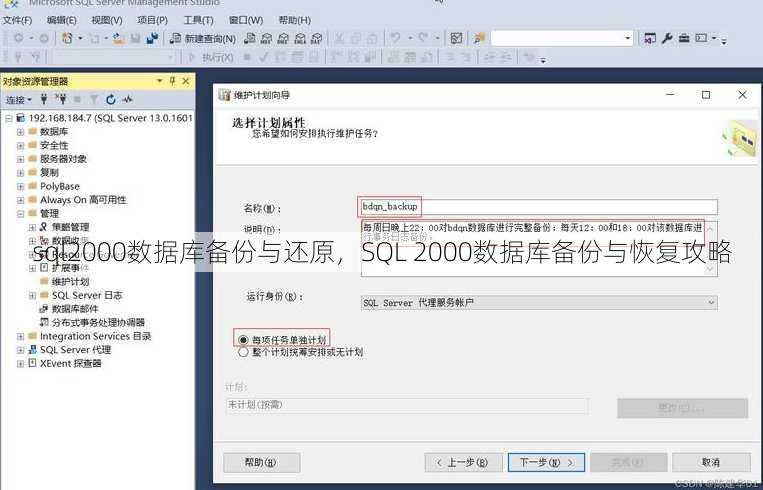
Task: Open the 对象资源管理器 window position dropdown
Action: tap(159, 81)
